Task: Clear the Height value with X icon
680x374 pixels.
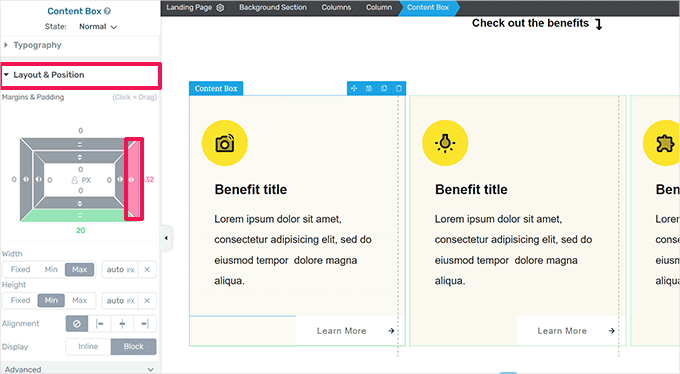Action: (x=147, y=301)
